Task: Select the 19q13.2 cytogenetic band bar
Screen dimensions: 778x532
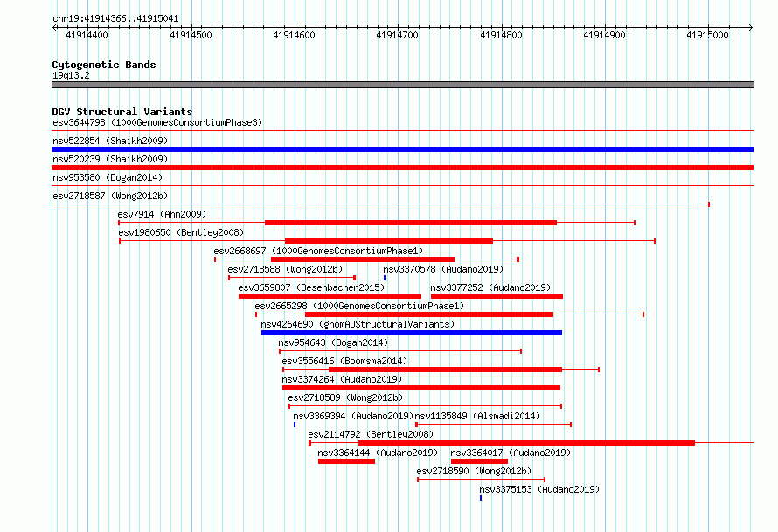Action: pyautogui.click(x=402, y=85)
